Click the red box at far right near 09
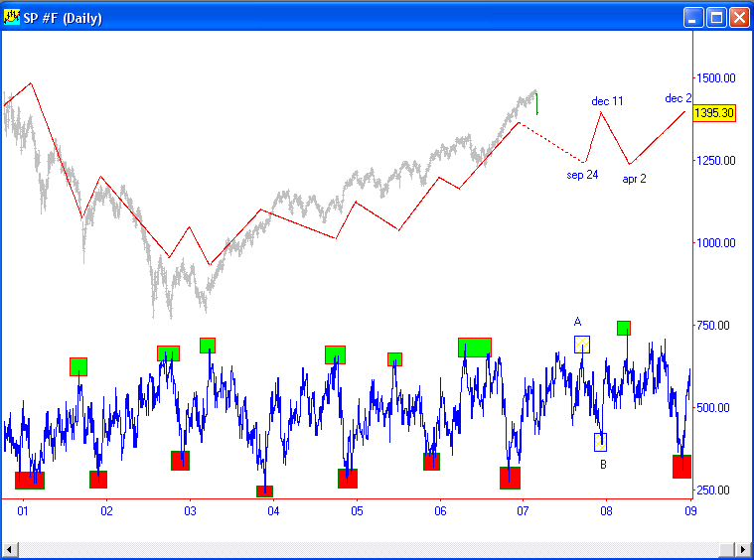The image size is (754, 560). (x=681, y=467)
